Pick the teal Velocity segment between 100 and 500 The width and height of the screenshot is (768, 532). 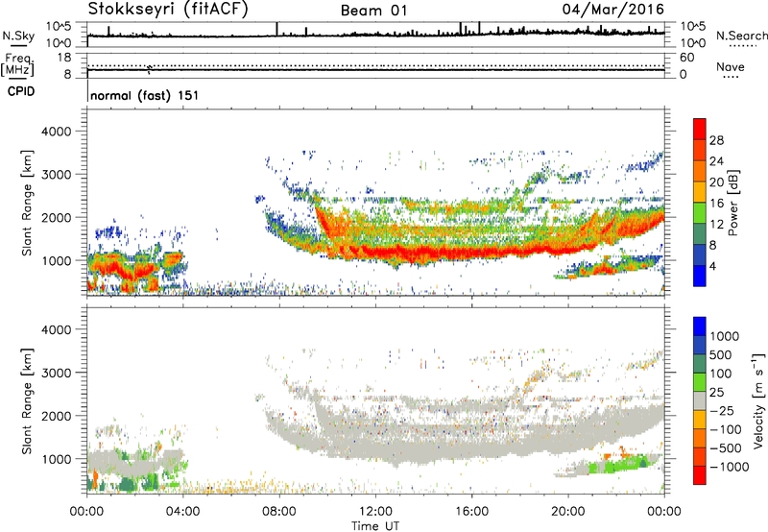[x=700, y=364]
